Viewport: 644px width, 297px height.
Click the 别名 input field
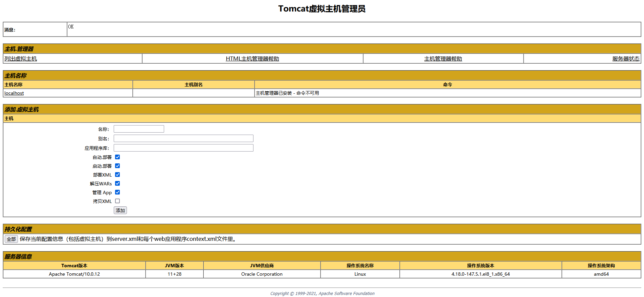pos(183,138)
